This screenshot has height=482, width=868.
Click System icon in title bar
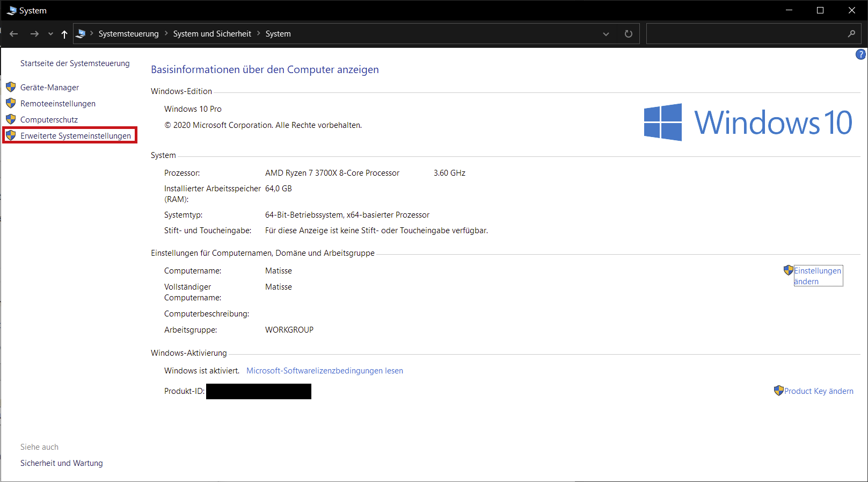(12, 10)
